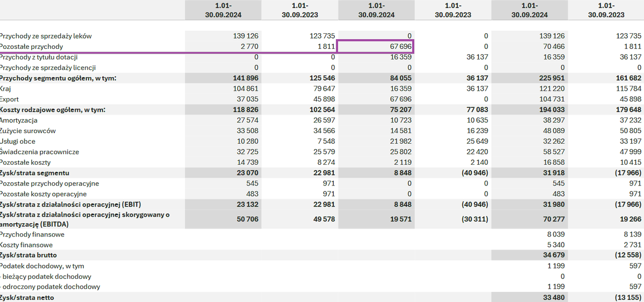Select the costs total 75 207

(x=401, y=110)
